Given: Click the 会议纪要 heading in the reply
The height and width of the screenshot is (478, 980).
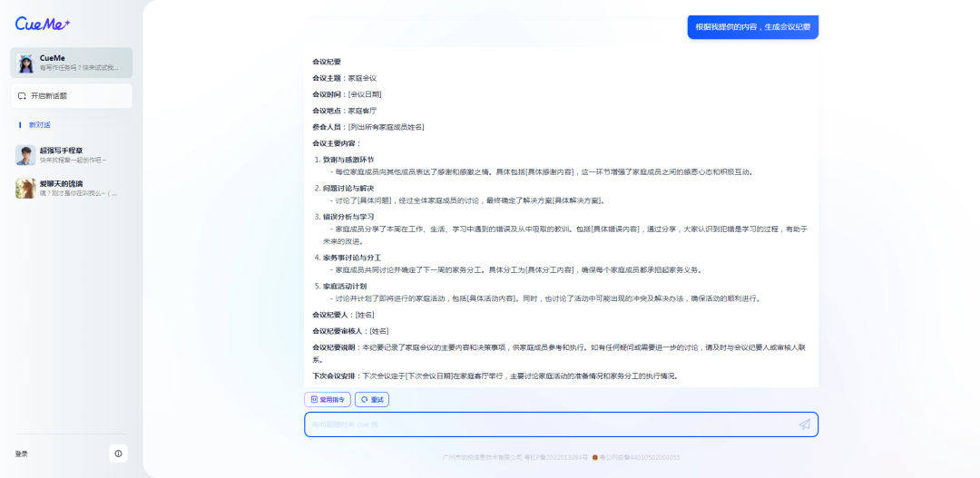Looking at the screenshot, I should (x=327, y=62).
